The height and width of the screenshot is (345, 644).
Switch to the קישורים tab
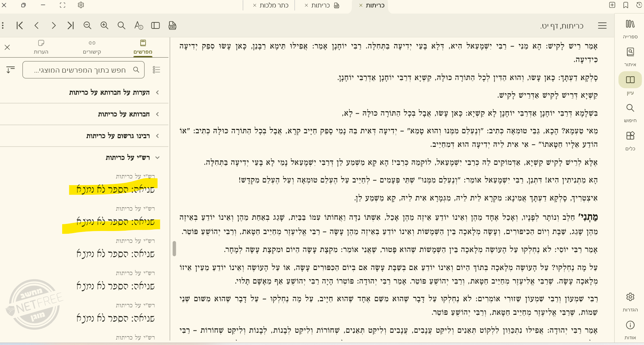pos(92,47)
